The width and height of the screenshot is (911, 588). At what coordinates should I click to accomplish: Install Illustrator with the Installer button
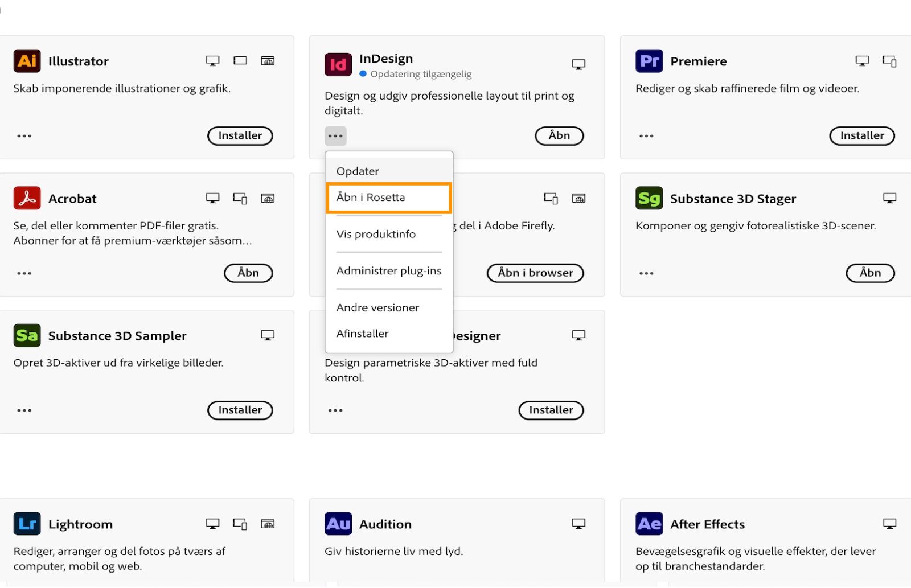(240, 135)
